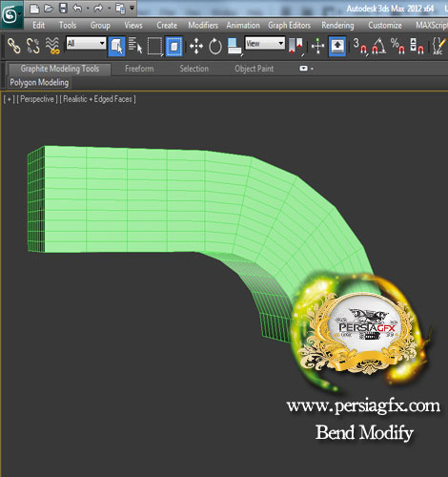
Task: Open the viewport [+] general menu
Action: (x=9, y=99)
